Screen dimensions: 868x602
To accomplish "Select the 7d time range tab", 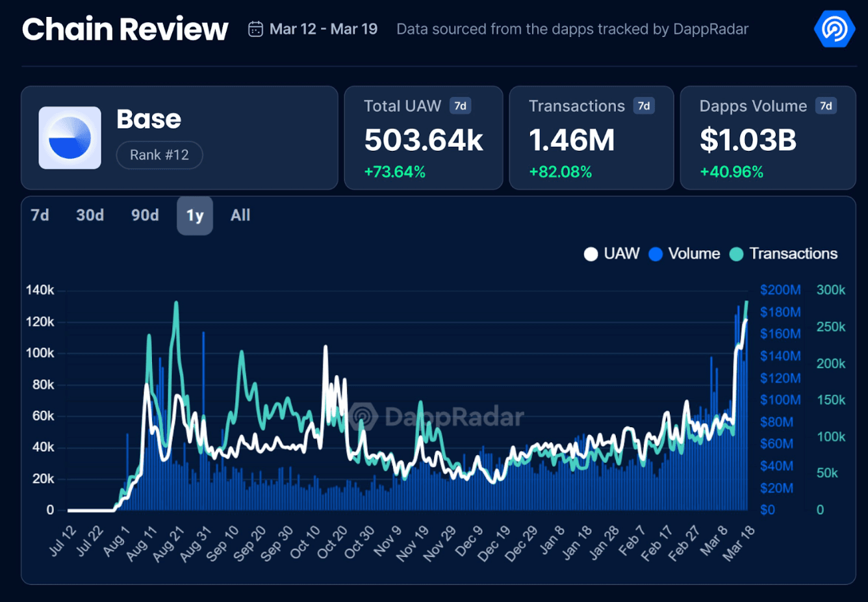I will coord(40,215).
